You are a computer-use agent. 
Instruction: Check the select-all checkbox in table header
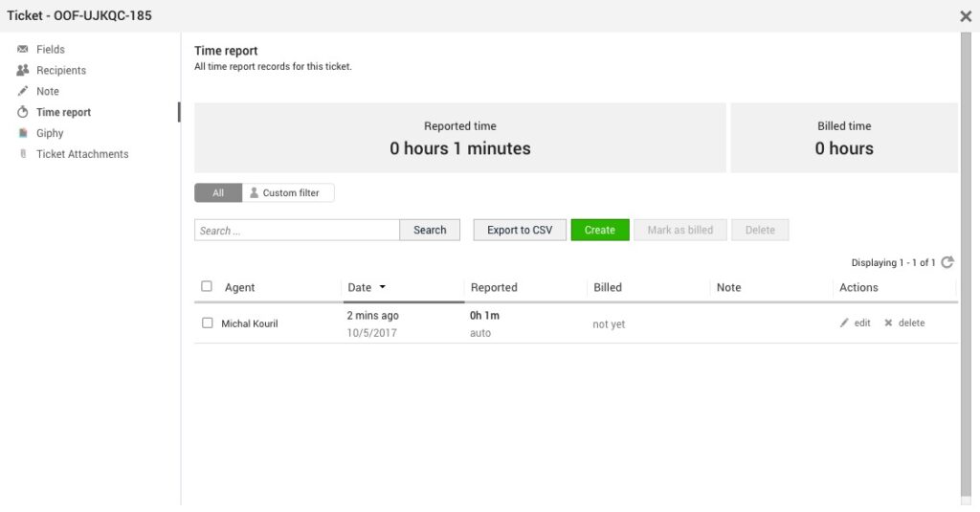[x=207, y=286]
